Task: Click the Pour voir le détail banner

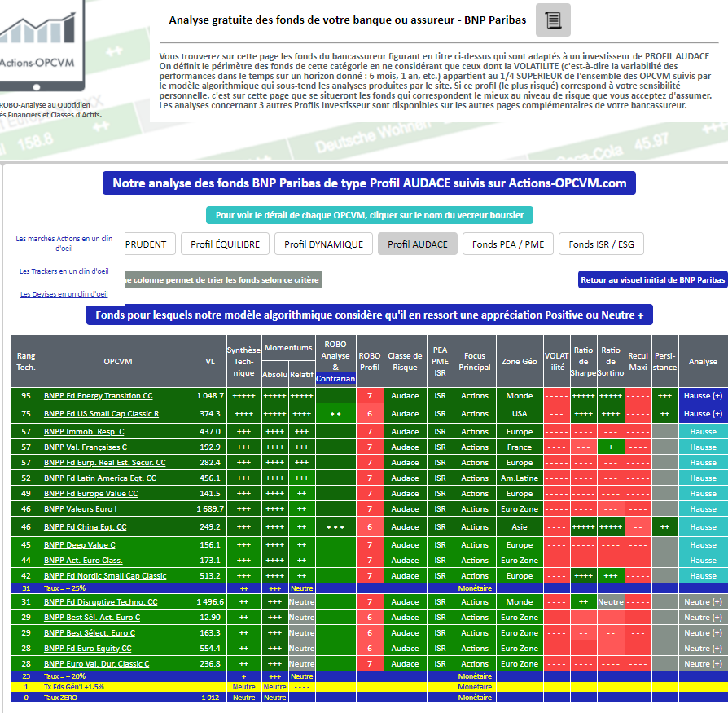Action: tap(370, 215)
